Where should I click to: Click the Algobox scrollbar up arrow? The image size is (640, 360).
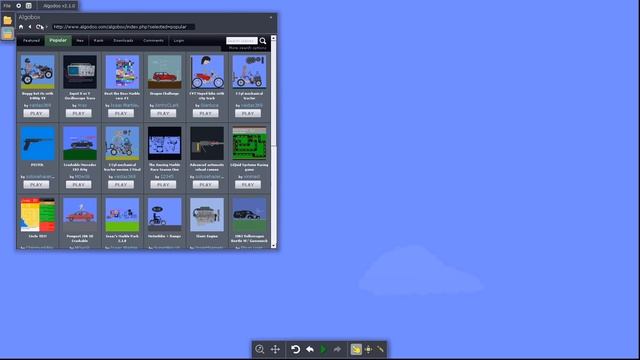click(x=273, y=38)
